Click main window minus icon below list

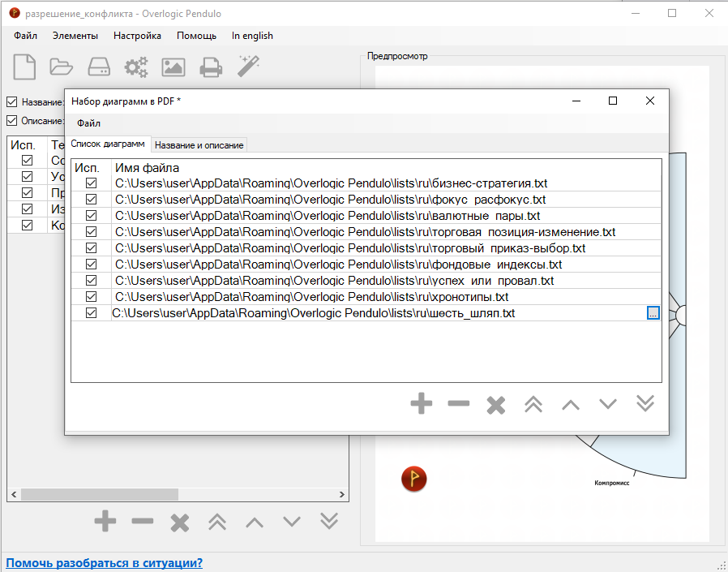[x=143, y=521]
